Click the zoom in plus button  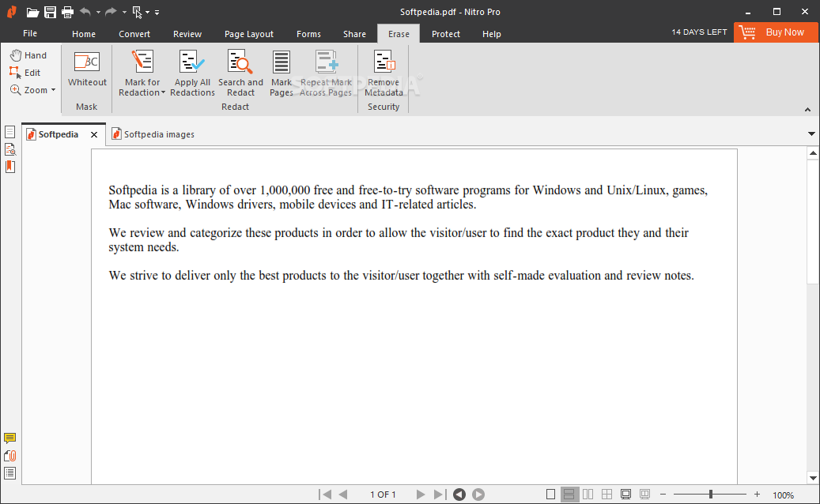tap(757, 494)
